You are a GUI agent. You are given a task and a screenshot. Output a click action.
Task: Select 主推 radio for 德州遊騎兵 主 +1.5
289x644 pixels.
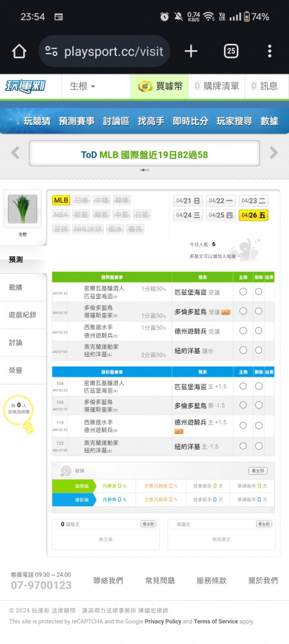[243, 426]
